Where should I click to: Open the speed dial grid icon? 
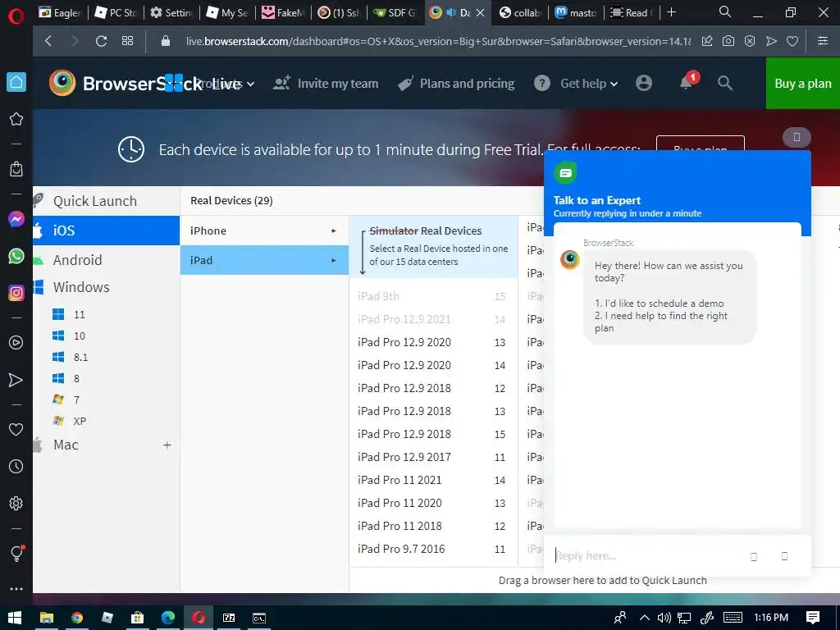pyautogui.click(x=127, y=41)
